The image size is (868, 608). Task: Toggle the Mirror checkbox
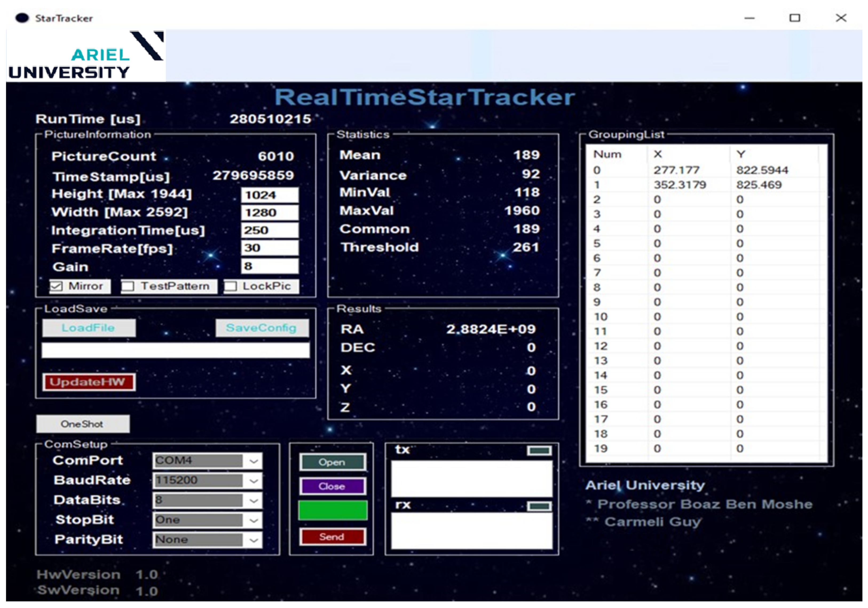[x=56, y=286]
